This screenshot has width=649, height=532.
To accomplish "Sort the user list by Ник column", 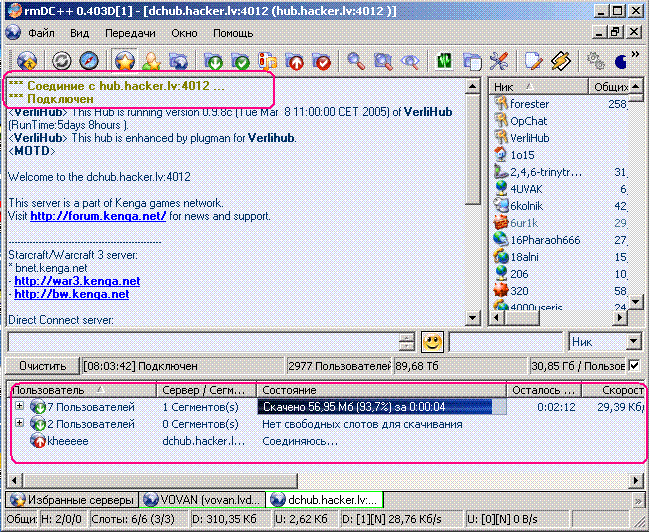I will point(538,87).
